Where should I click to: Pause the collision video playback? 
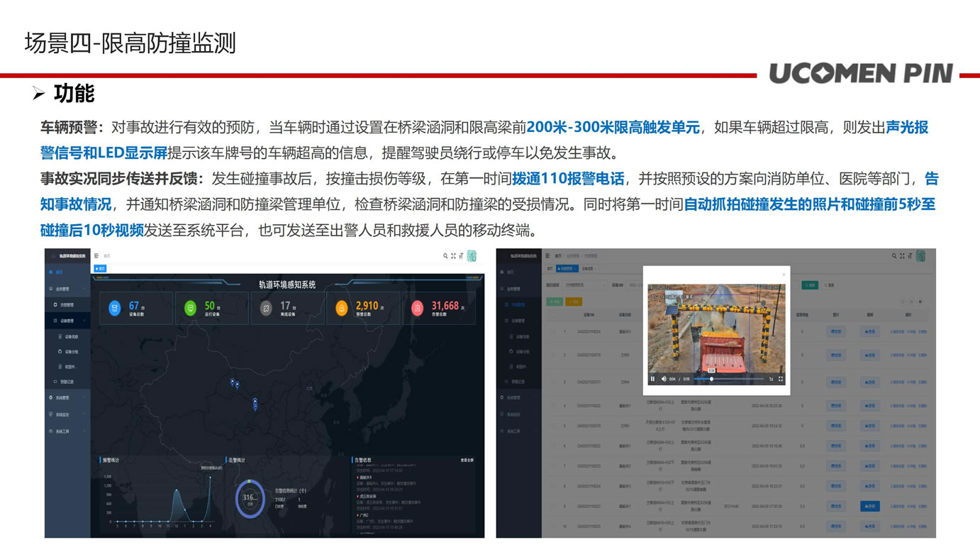[x=653, y=379]
